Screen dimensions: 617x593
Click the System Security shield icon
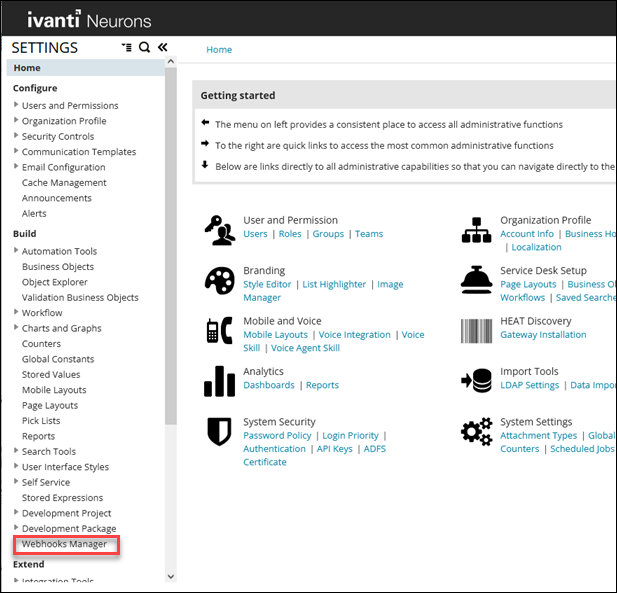point(219,431)
